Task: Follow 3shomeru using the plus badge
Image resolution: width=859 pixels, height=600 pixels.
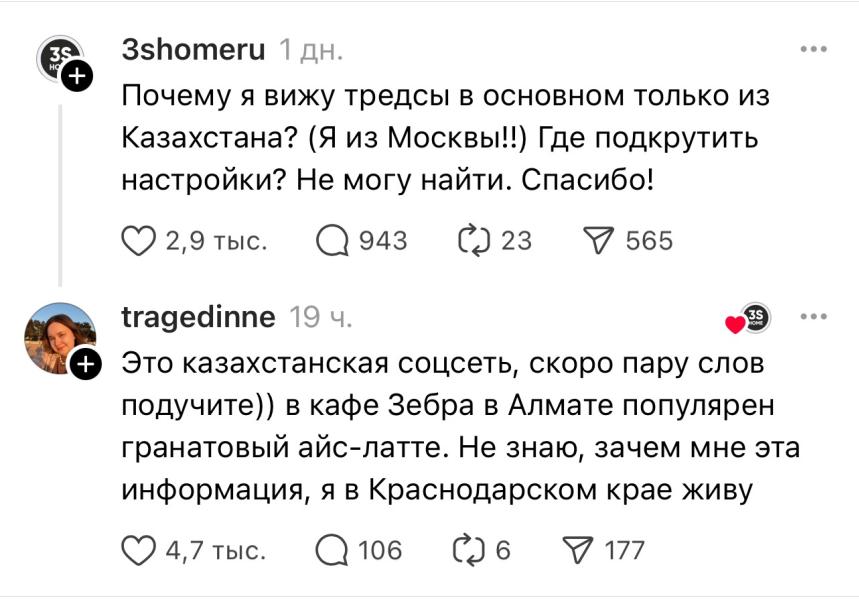Action: coord(78,76)
